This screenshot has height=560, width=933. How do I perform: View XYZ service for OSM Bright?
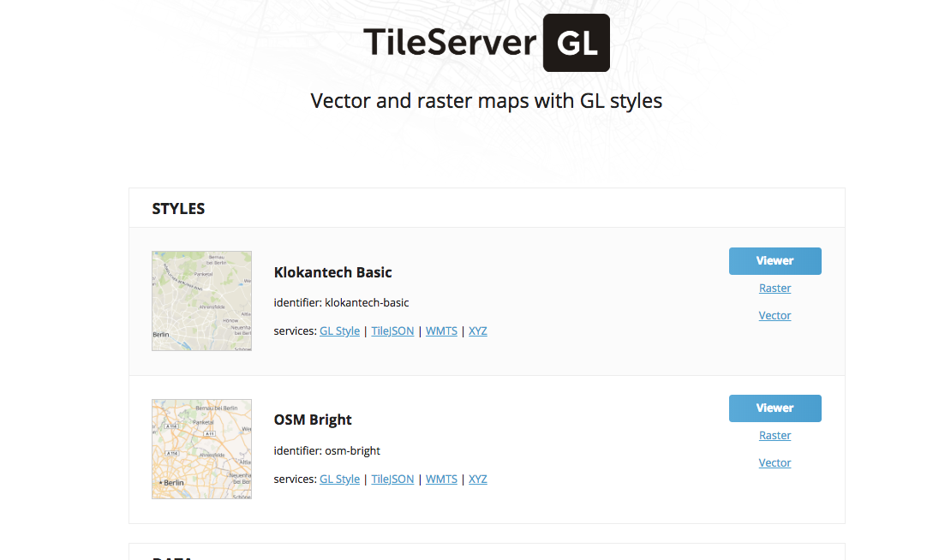pos(477,479)
